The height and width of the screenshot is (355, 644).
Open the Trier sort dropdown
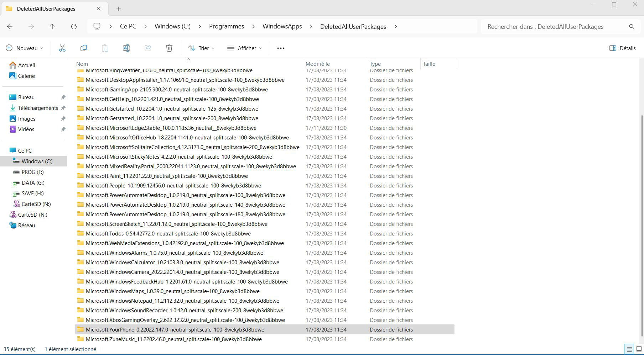pyautogui.click(x=201, y=48)
